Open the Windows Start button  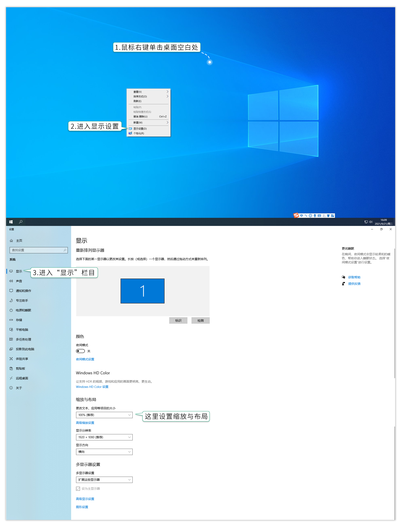[x=11, y=222]
